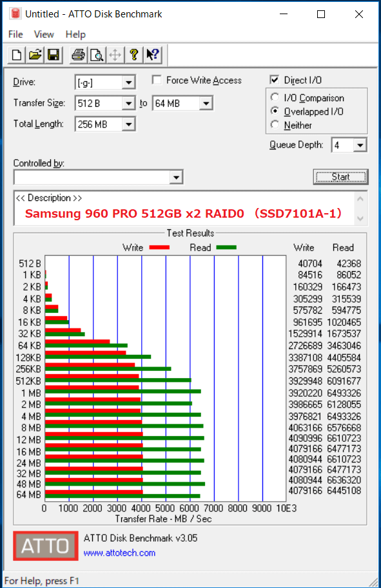Open a saved benchmark file icon

[35, 55]
